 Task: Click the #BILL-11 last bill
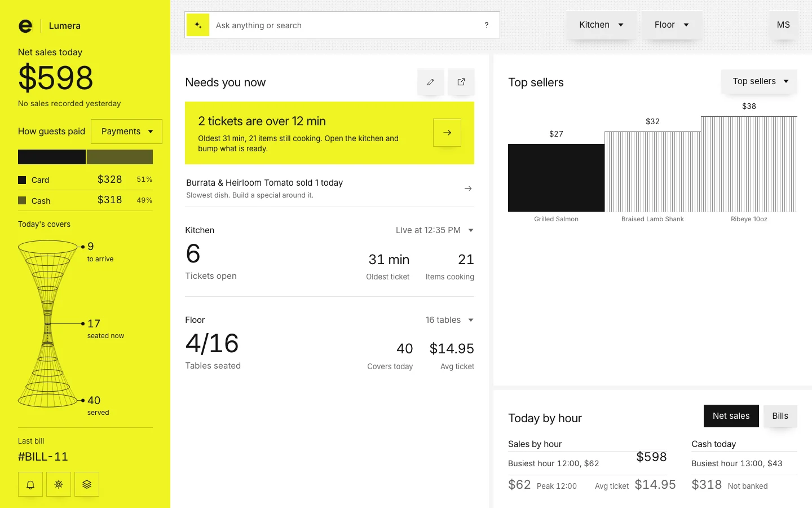point(43,457)
